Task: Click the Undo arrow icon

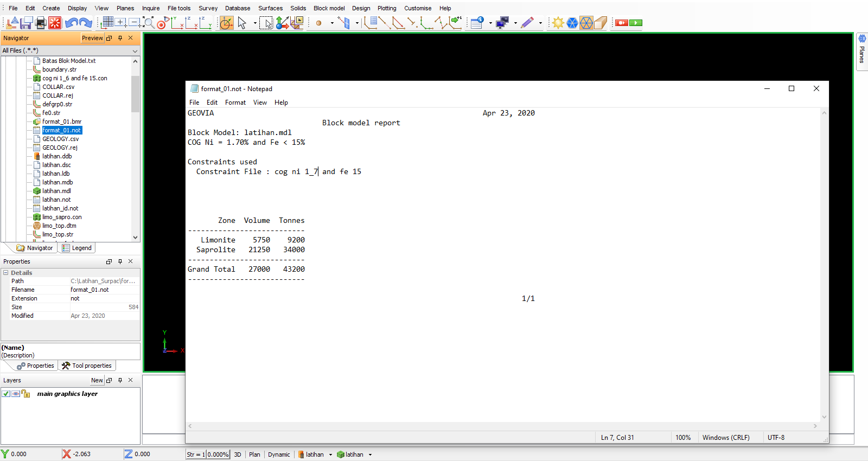Action: [71, 23]
